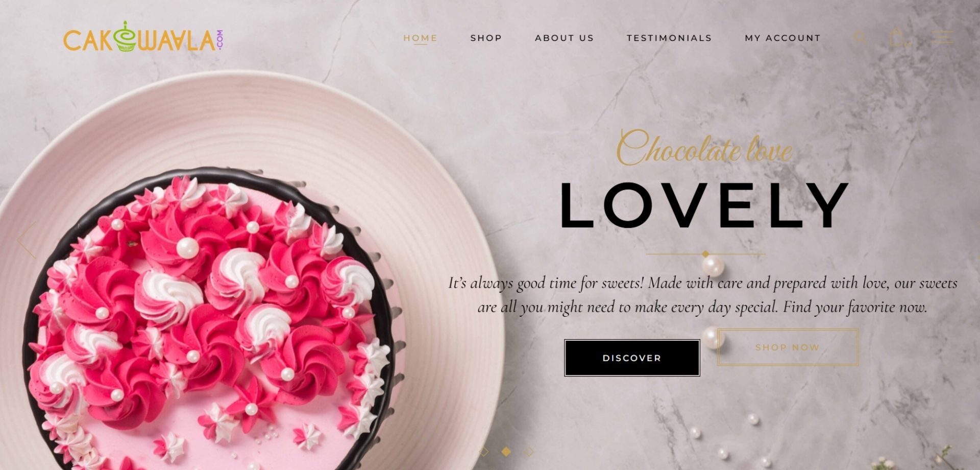Open the shopping bag cart icon
Screen dimensions: 980x470
click(897, 37)
